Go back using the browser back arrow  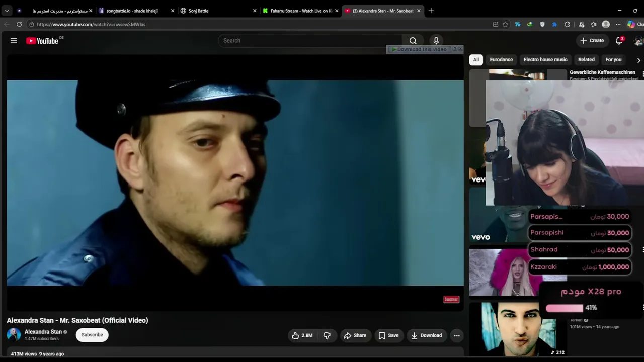7,24
